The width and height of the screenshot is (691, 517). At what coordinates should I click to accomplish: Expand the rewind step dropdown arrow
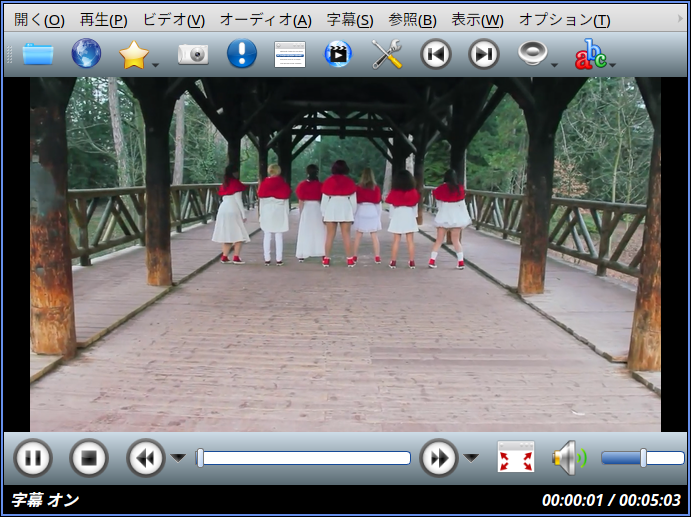[x=178, y=458]
